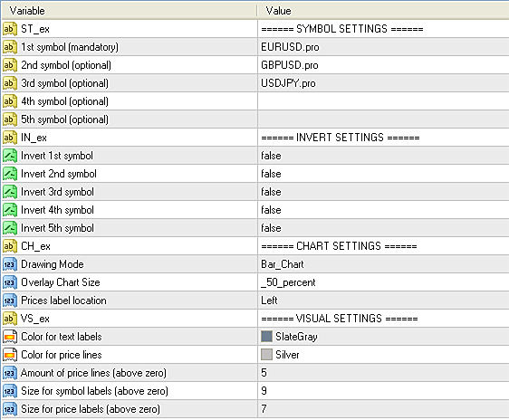509x420 pixels.
Task: Click the color icon next to Color for price lines
Action: click(x=10, y=355)
